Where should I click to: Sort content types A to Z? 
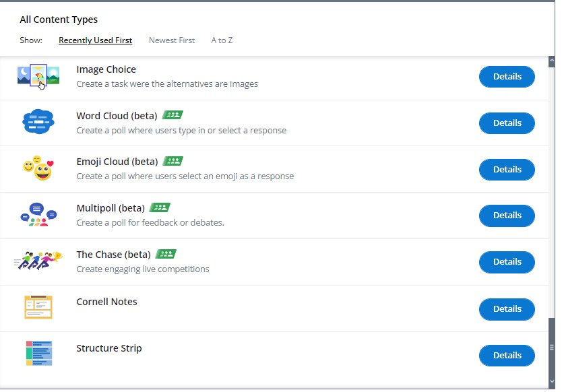point(222,40)
